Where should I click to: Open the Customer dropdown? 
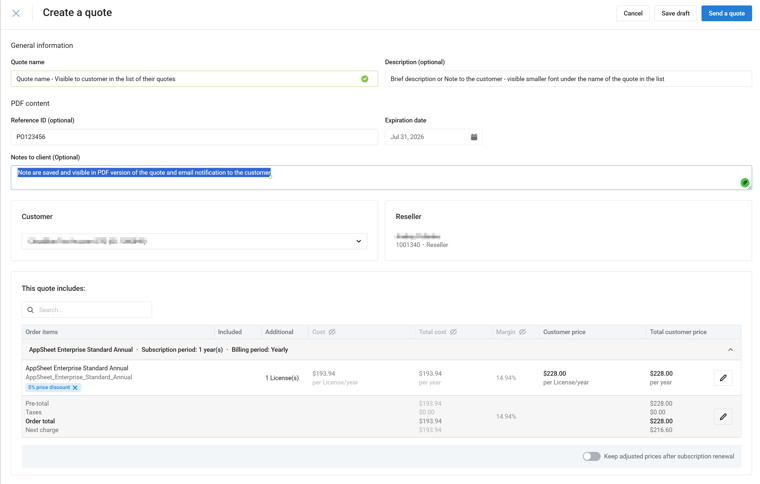[x=194, y=241]
